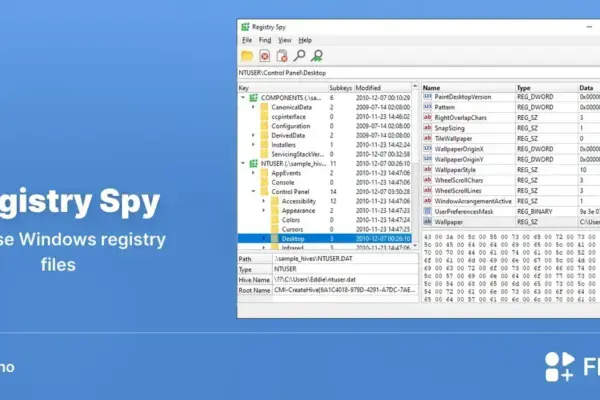Collapse the NTUSER hive node
Viewport: 600px width, 400px height.
coord(243,163)
